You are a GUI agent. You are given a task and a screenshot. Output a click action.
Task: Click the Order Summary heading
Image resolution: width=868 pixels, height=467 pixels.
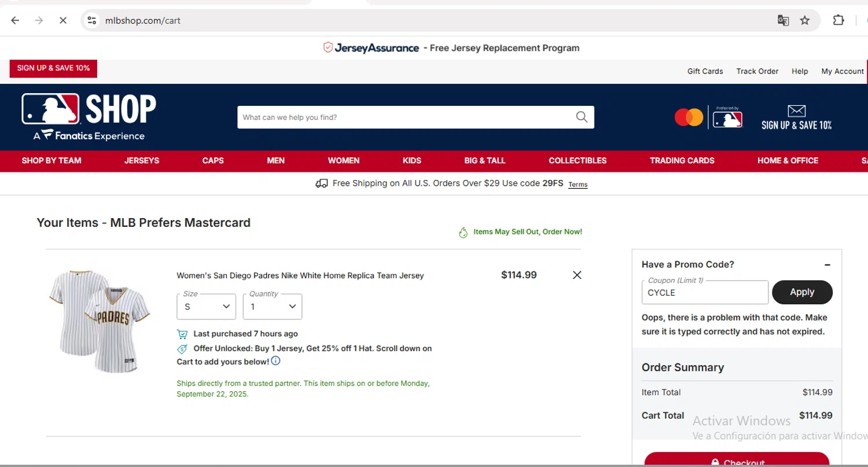(x=683, y=367)
